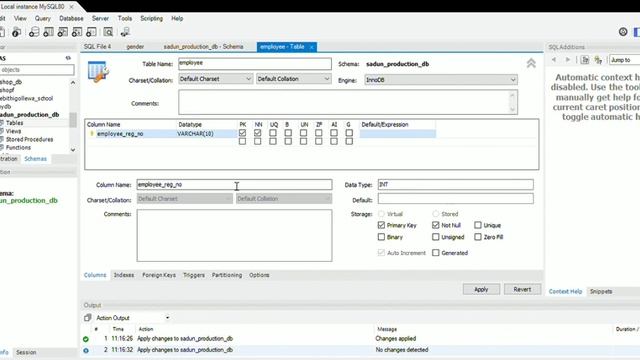This screenshot has width=640, height=360.
Task: Click the Table Name input field
Action: click(x=255, y=64)
